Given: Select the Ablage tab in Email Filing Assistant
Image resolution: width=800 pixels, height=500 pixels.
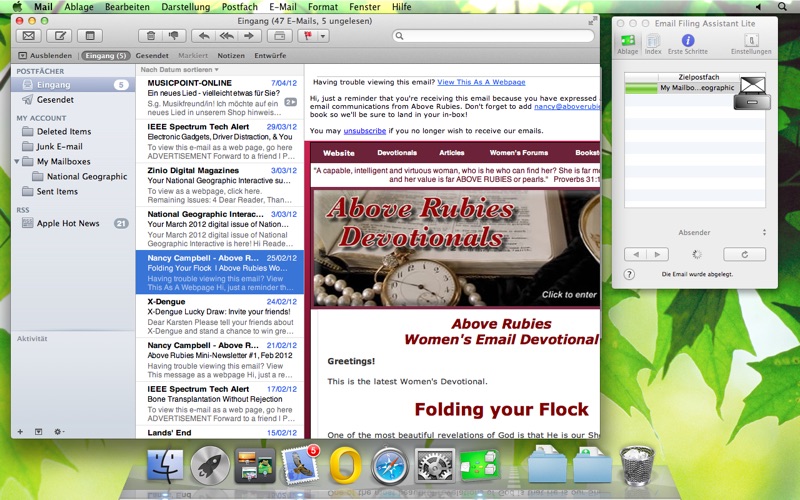Looking at the screenshot, I should (x=628, y=44).
